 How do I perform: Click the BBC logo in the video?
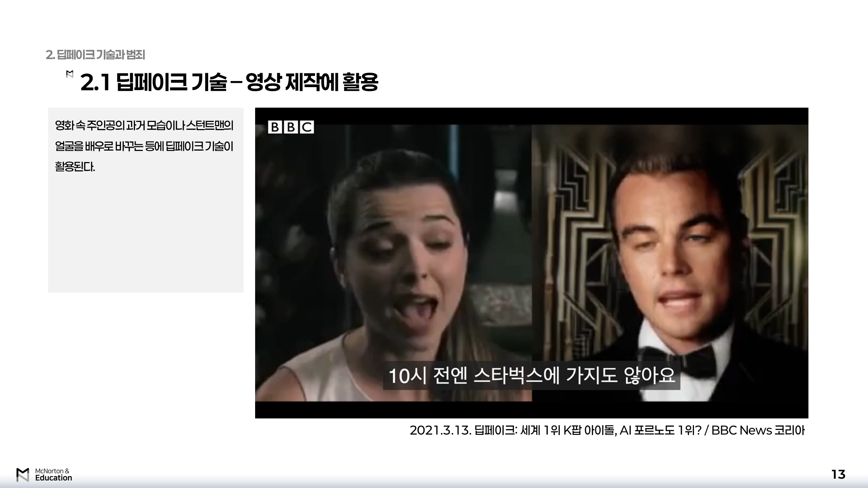[x=291, y=127]
